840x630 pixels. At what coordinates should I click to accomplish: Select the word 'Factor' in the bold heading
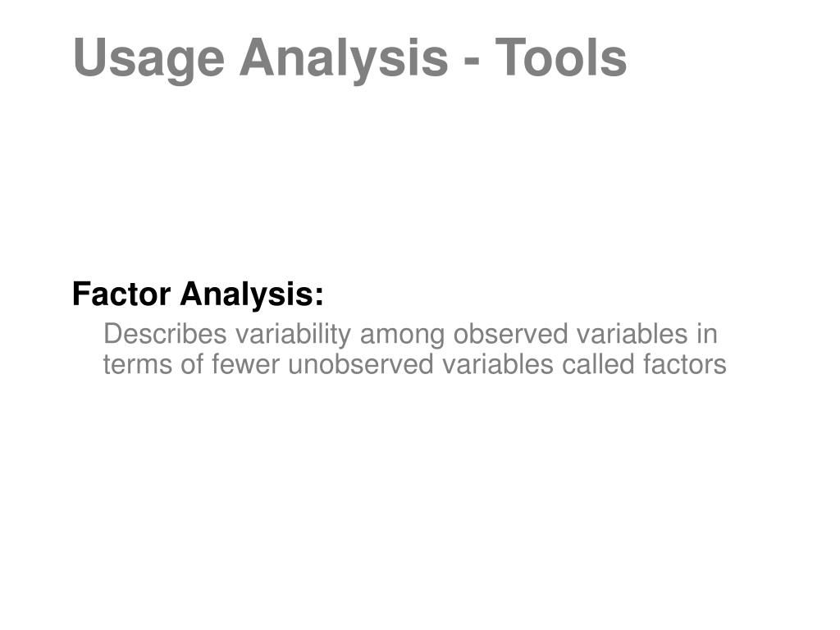point(121,294)
